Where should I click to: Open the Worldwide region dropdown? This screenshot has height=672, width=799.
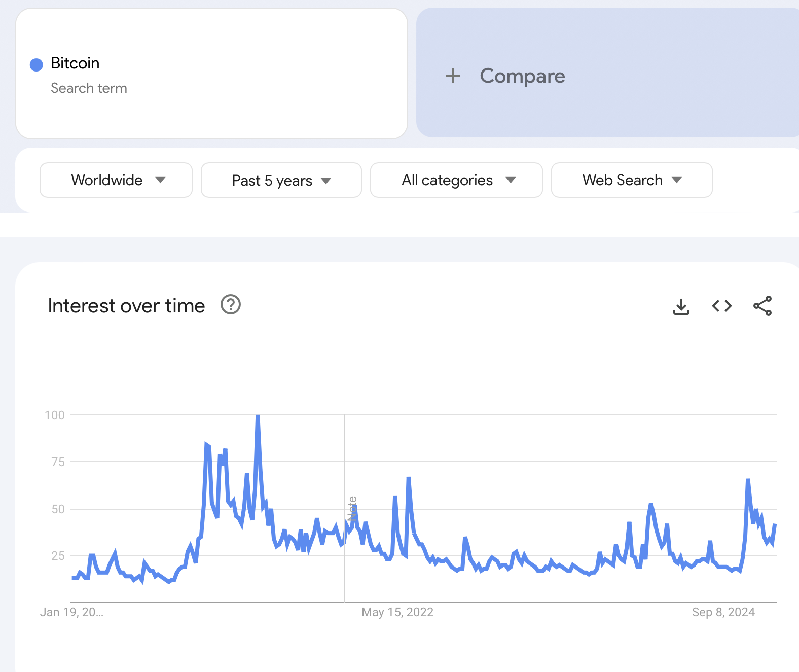[x=116, y=180]
